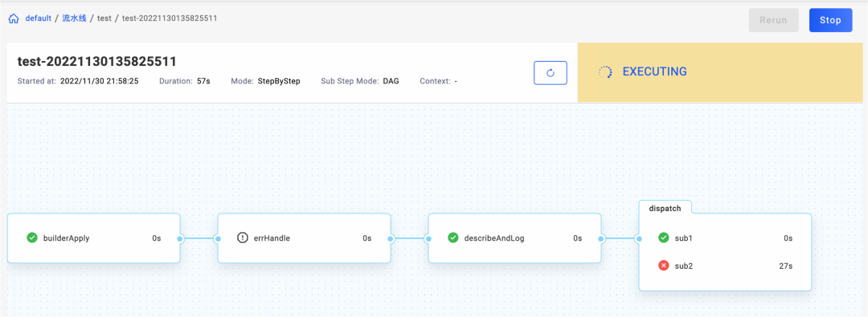The image size is (868, 317).
Task: Click the output port of builderApply node
Action: click(180, 238)
